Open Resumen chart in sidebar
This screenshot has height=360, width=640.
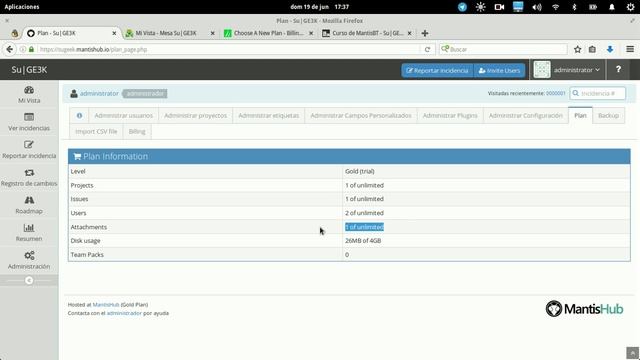click(29, 233)
